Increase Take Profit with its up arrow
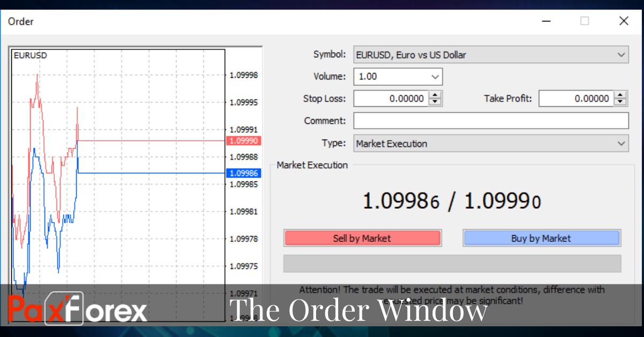Image resolution: width=644 pixels, height=337 pixels. point(621,95)
